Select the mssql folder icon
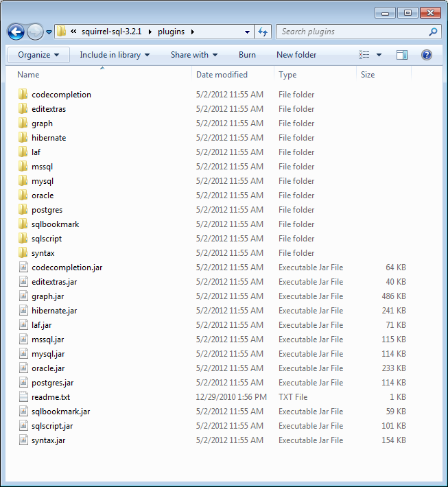 pyautogui.click(x=23, y=166)
